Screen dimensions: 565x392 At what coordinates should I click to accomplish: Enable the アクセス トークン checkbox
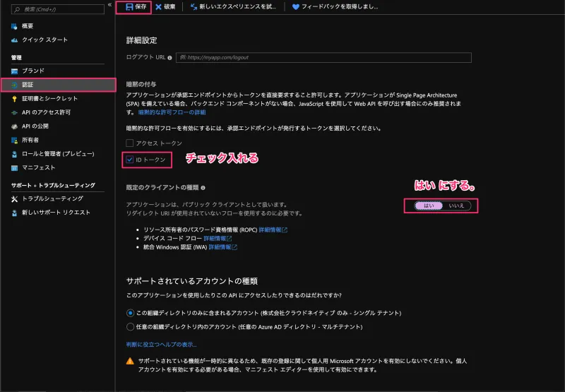(130, 143)
